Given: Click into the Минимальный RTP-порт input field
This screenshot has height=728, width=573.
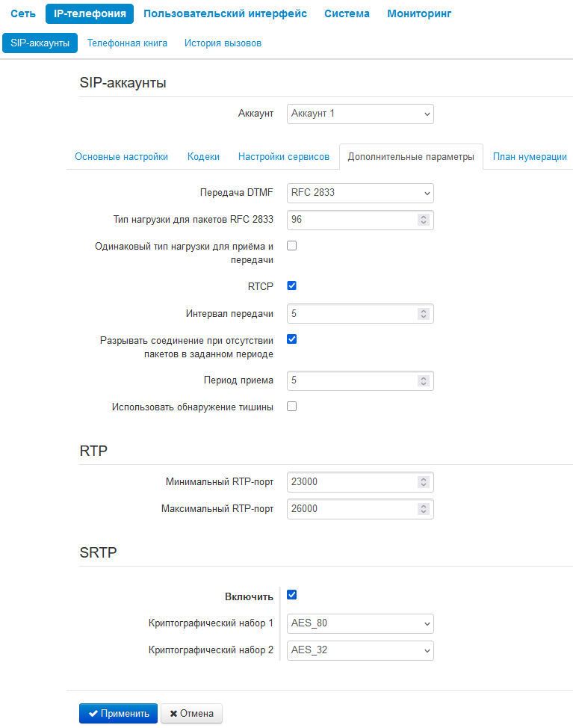Looking at the screenshot, I should click(353, 482).
